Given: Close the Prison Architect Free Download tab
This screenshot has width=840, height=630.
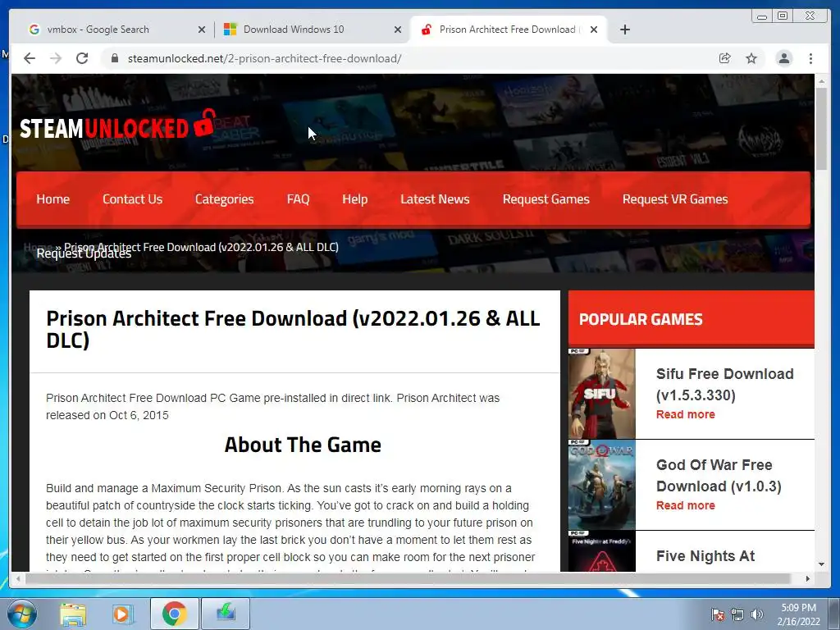Looking at the screenshot, I should [x=594, y=30].
